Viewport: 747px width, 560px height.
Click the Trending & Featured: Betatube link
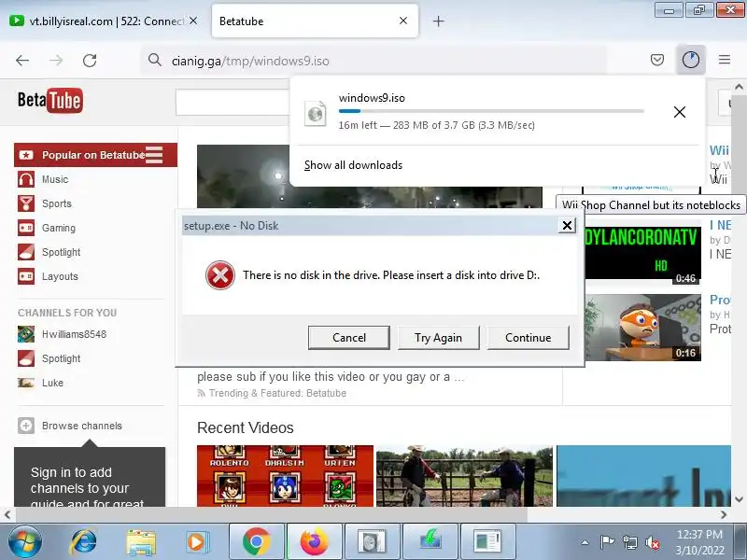pyautogui.click(x=277, y=393)
